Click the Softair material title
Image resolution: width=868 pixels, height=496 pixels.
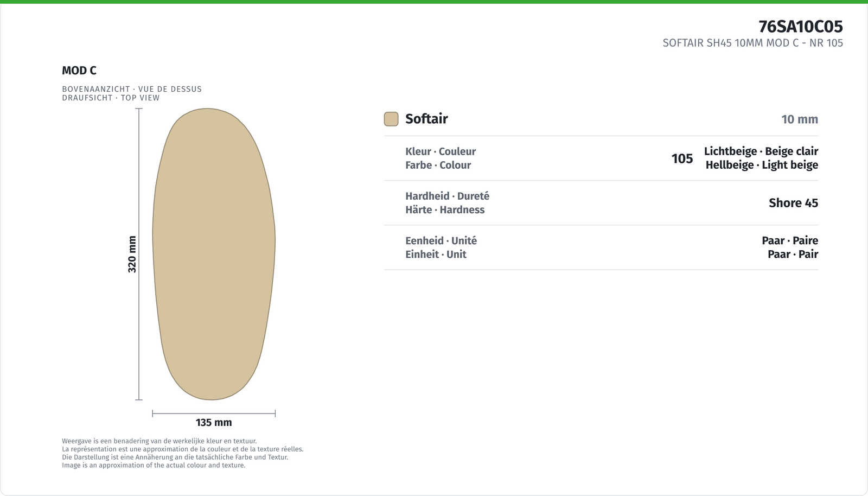click(426, 119)
